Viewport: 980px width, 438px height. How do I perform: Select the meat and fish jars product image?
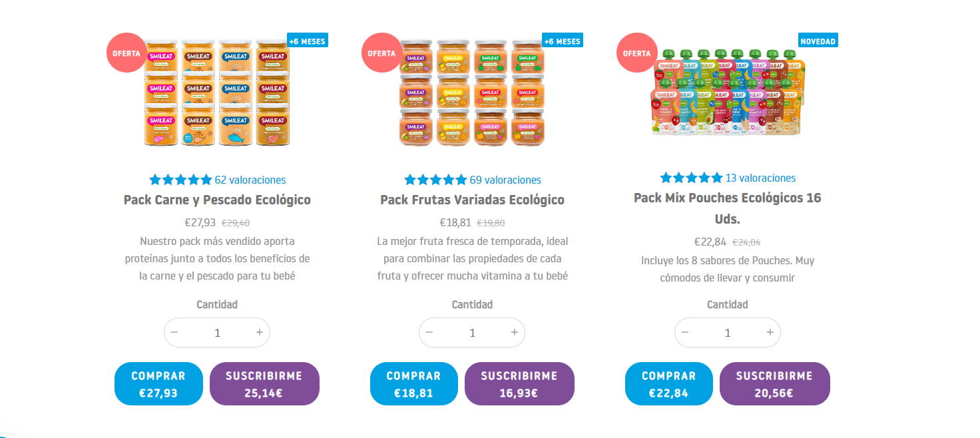point(217,92)
